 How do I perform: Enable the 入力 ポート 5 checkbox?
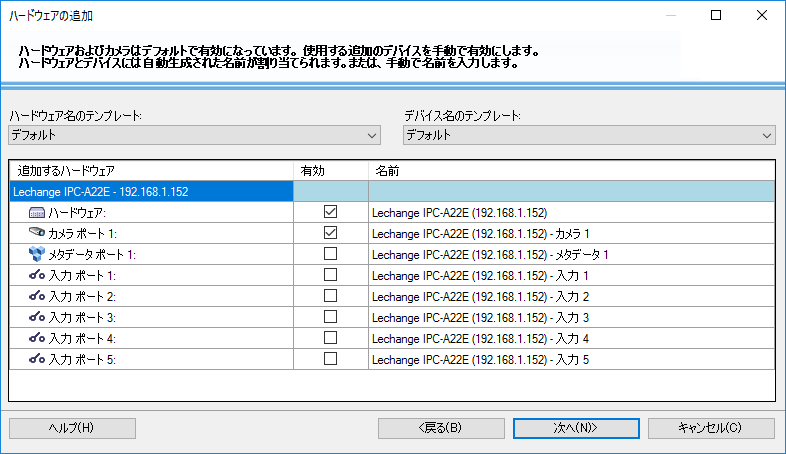330,359
